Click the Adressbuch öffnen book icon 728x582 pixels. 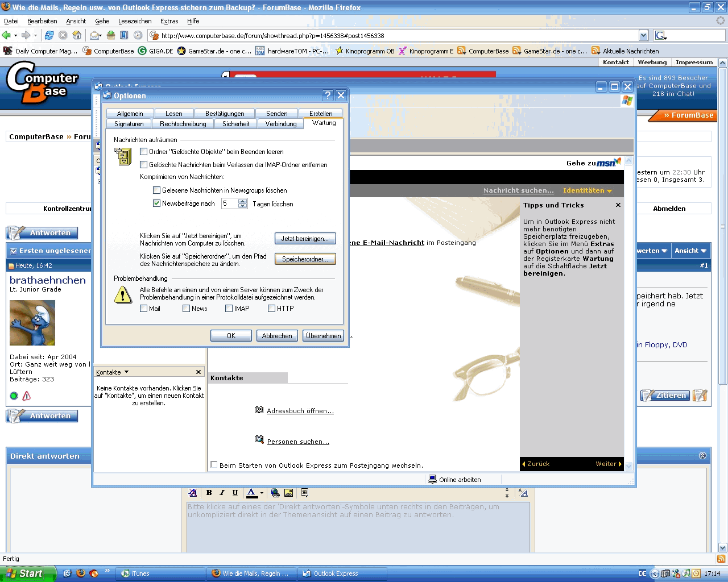pos(259,410)
